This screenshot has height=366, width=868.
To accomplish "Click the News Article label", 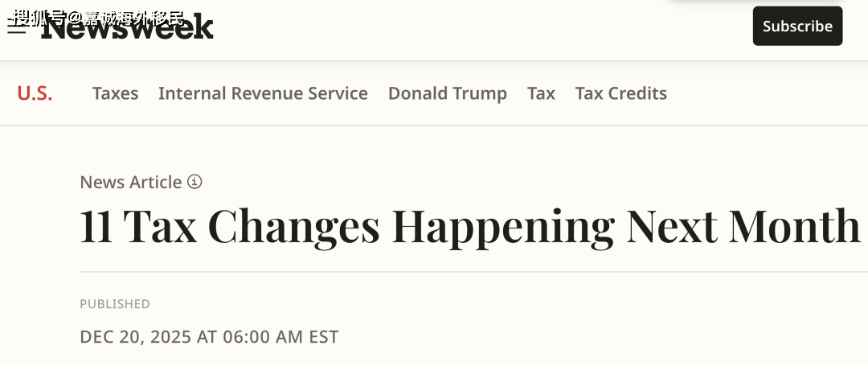I will 131,182.
